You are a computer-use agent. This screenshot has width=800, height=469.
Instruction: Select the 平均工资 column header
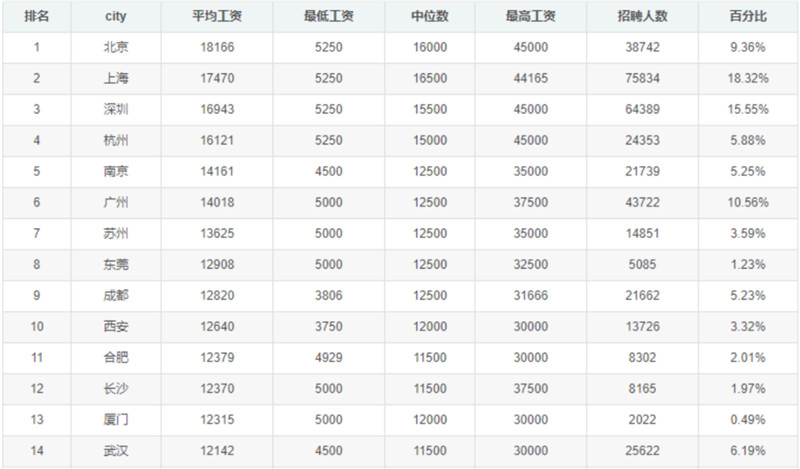[216, 17]
